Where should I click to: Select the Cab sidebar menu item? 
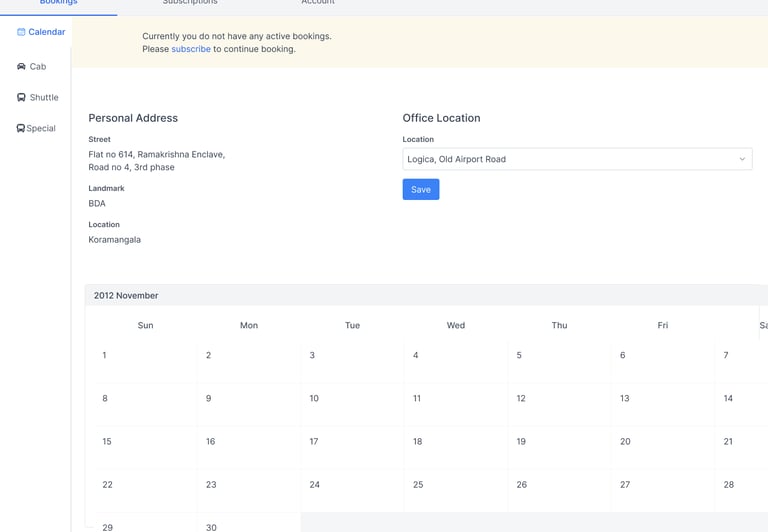pos(37,67)
